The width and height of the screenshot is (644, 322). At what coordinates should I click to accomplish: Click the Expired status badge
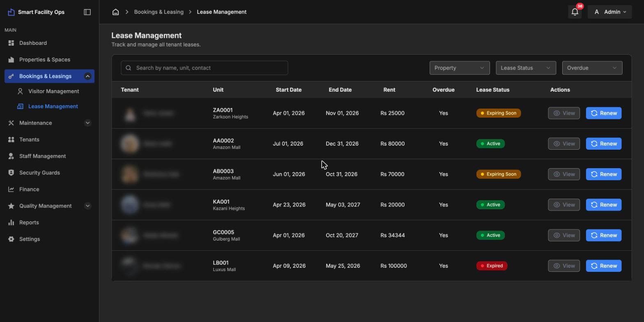pyautogui.click(x=492, y=266)
